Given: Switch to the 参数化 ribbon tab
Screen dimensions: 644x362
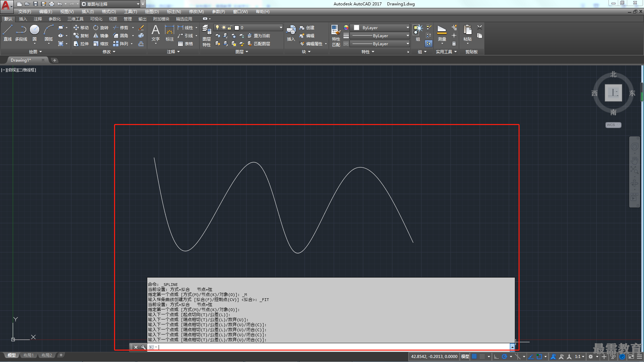Looking at the screenshot, I should click(x=55, y=19).
